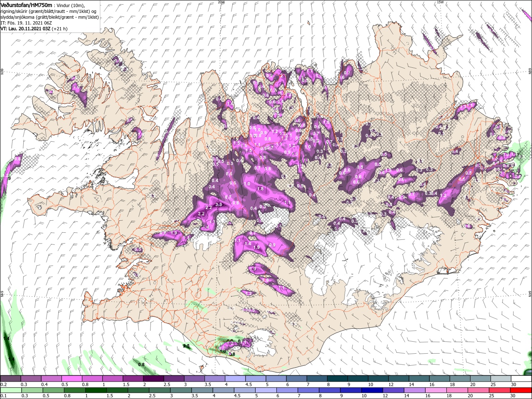Image resolution: width=532 pixels, height=399 pixels.
Task: Click the '15W' longitude label at top
Action: (x=440, y=2)
